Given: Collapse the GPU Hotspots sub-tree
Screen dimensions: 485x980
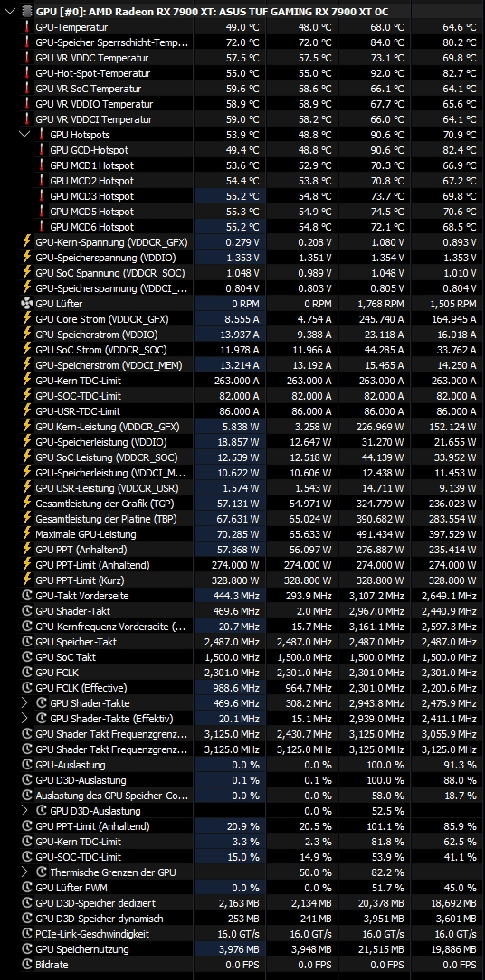Looking at the screenshot, I should point(25,135).
